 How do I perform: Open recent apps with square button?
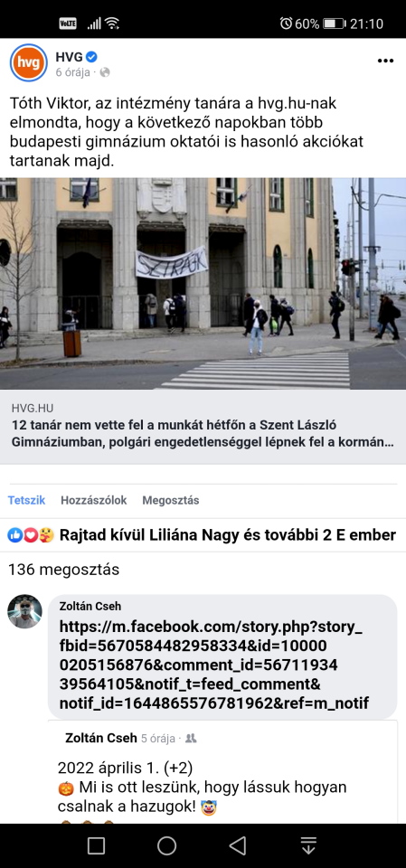click(96, 845)
